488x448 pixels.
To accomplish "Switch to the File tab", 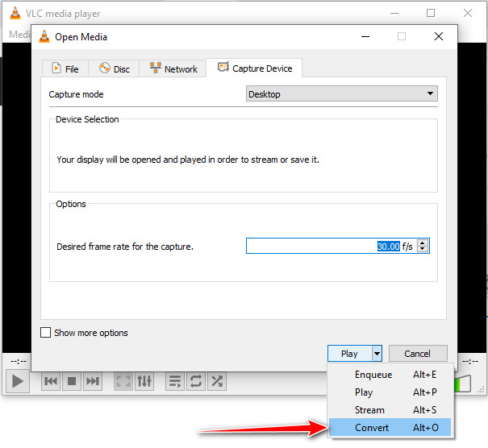I will pyautogui.click(x=65, y=68).
